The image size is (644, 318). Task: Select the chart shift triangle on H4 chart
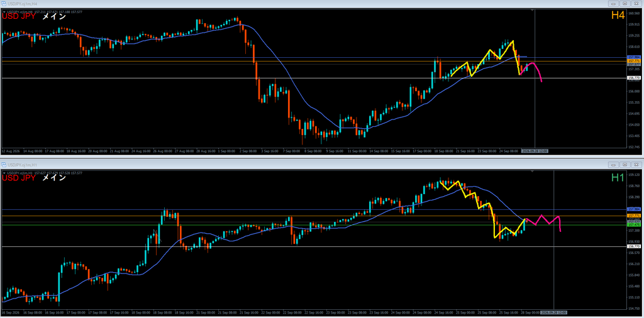[x=532, y=11]
